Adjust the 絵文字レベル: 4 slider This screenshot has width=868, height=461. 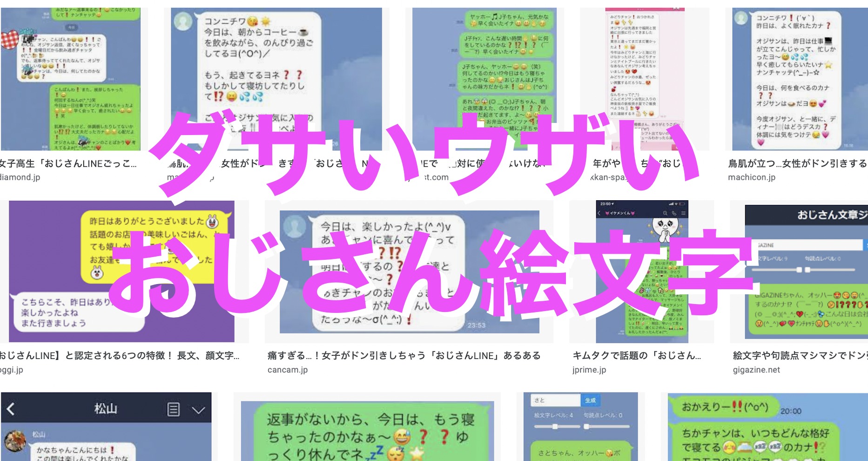tap(555, 427)
